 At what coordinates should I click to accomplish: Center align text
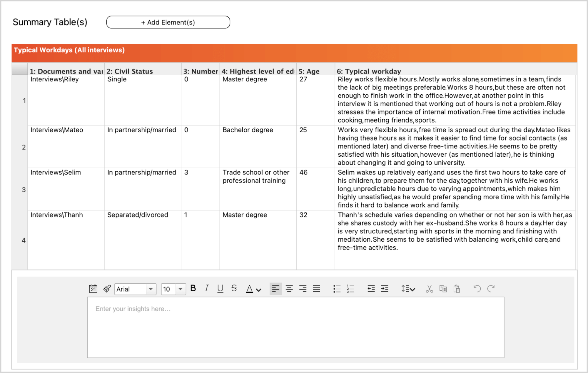[289, 289]
